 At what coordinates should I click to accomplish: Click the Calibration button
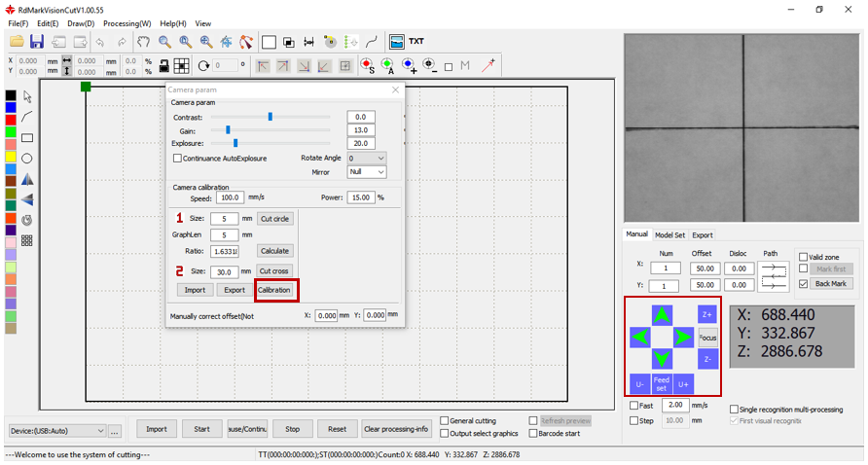coord(273,290)
